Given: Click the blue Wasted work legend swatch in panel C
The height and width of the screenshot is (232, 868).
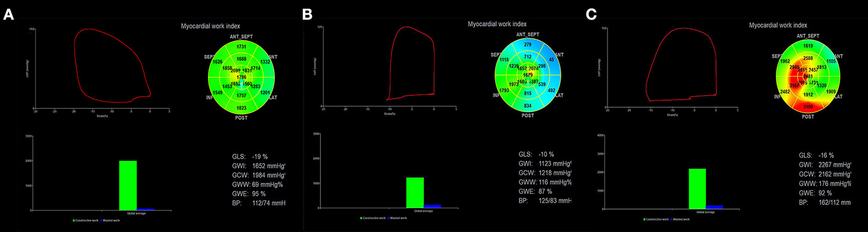Looking at the screenshot, I should pos(672,219).
